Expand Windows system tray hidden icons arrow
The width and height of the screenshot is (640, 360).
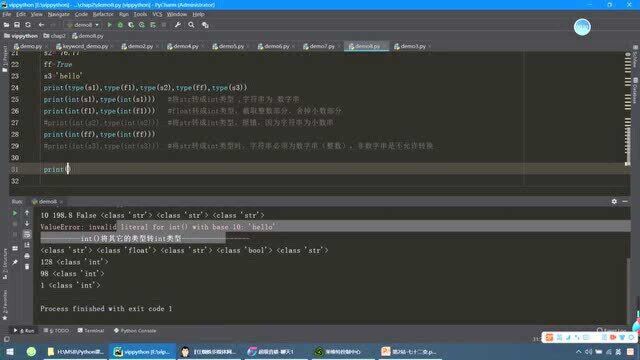tap(578, 351)
